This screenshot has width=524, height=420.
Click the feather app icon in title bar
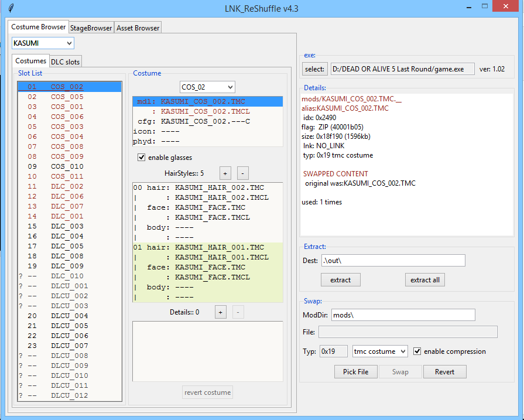8,8
